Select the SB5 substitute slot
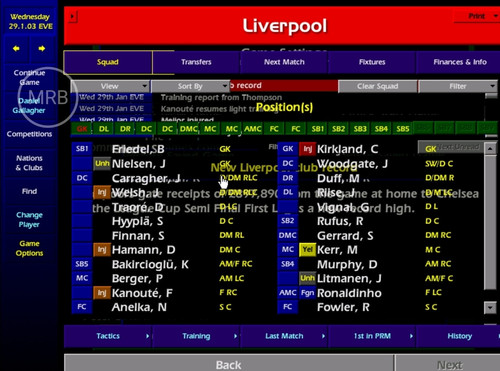The image size is (500, 371). [x=403, y=129]
